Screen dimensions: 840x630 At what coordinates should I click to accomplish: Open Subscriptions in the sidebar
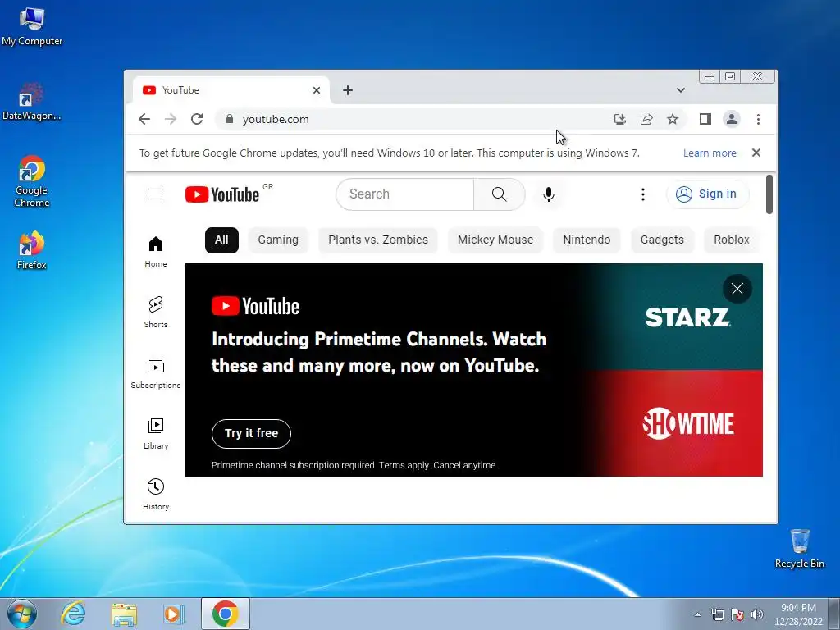click(156, 373)
